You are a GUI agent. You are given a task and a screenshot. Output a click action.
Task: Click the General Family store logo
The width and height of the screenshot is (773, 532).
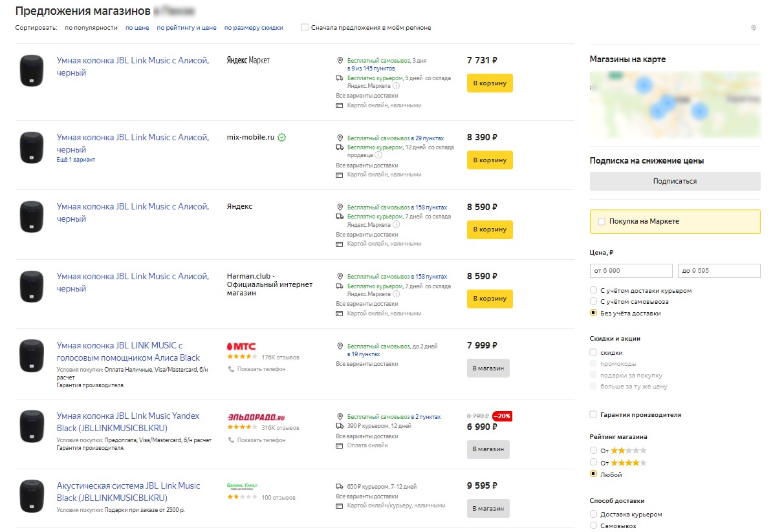[242, 485]
